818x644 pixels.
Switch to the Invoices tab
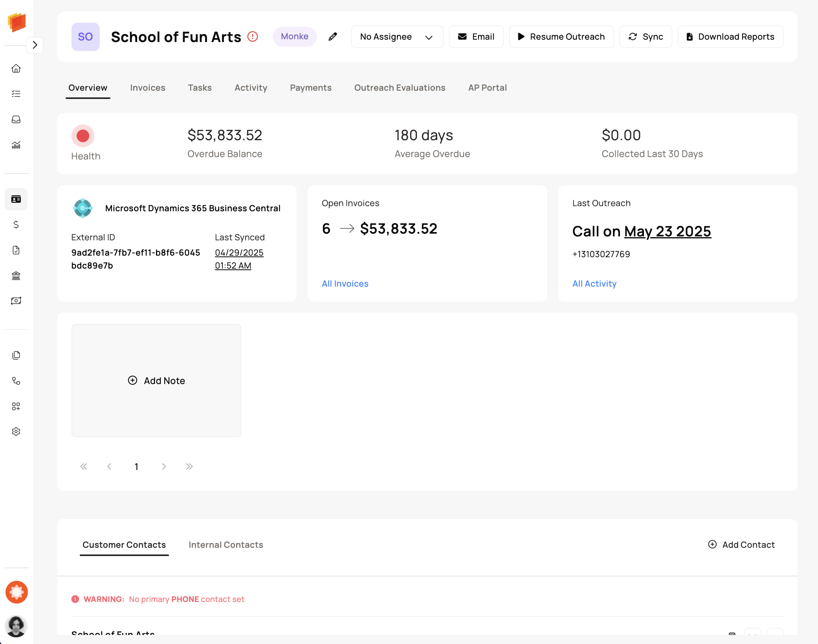147,88
